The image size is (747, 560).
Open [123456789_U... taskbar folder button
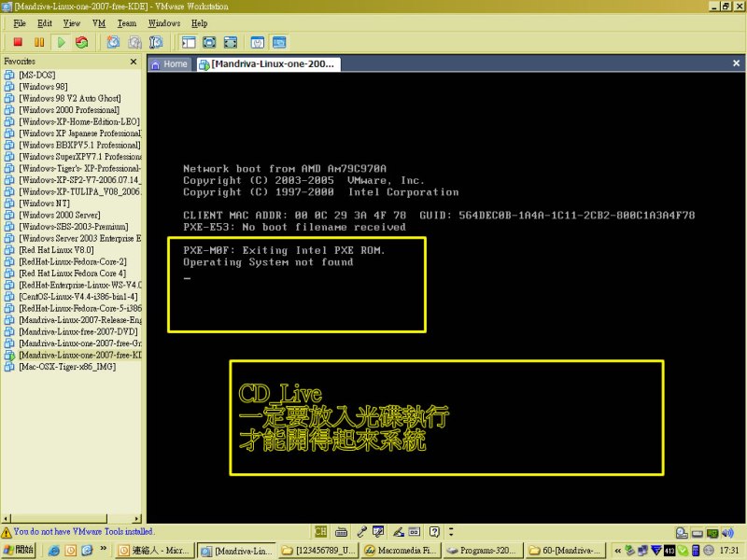[x=318, y=551]
